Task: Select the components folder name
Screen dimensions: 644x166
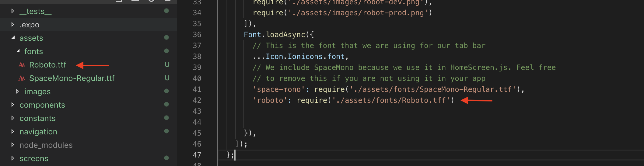Action: [42, 105]
